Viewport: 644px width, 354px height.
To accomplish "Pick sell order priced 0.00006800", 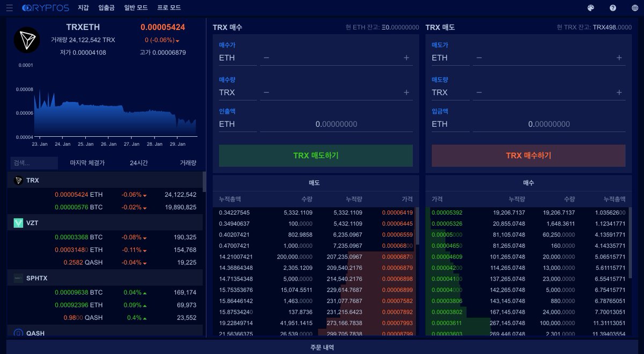I will pyautogui.click(x=316, y=246).
